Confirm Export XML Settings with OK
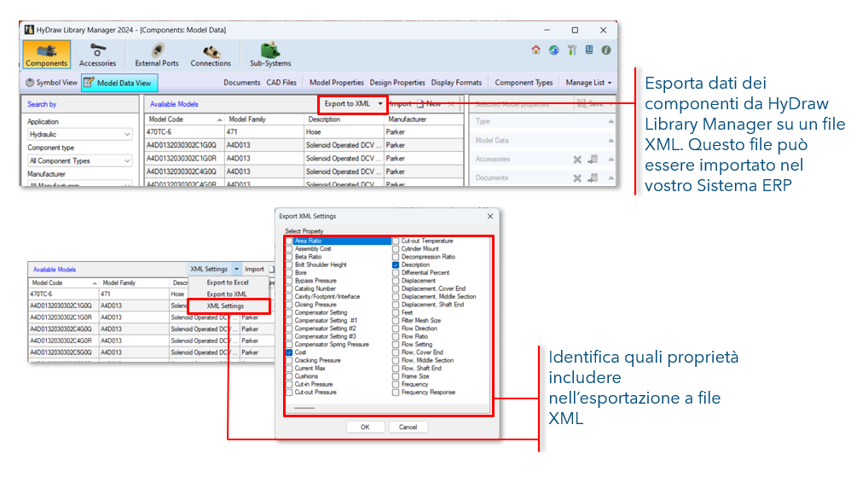The image size is (868, 477). tap(365, 428)
